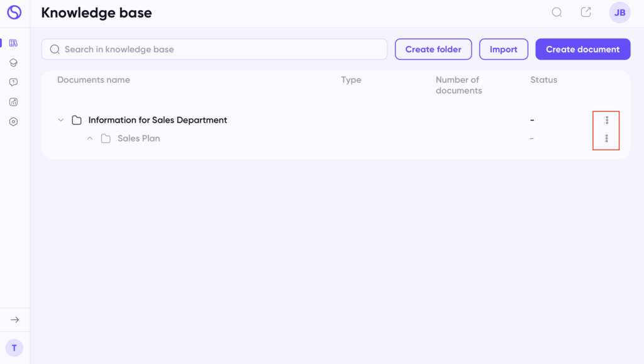Open the analytics chart sidebar icon
Image resolution: width=644 pixels, height=364 pixels.
(x=14, y=102)
